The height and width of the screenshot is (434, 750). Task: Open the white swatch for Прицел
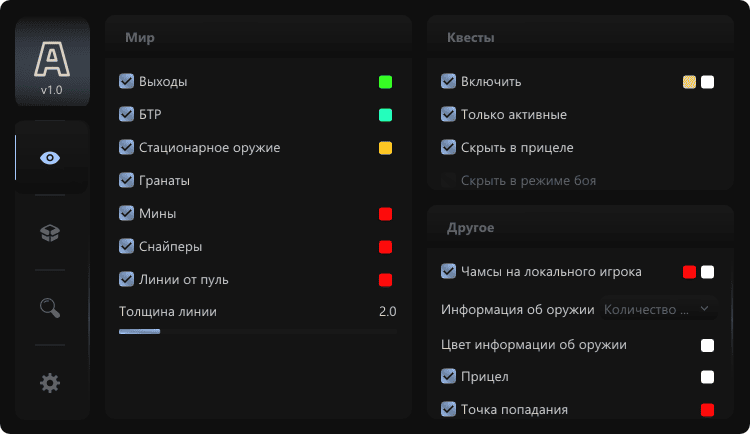(x=707, y=377)
